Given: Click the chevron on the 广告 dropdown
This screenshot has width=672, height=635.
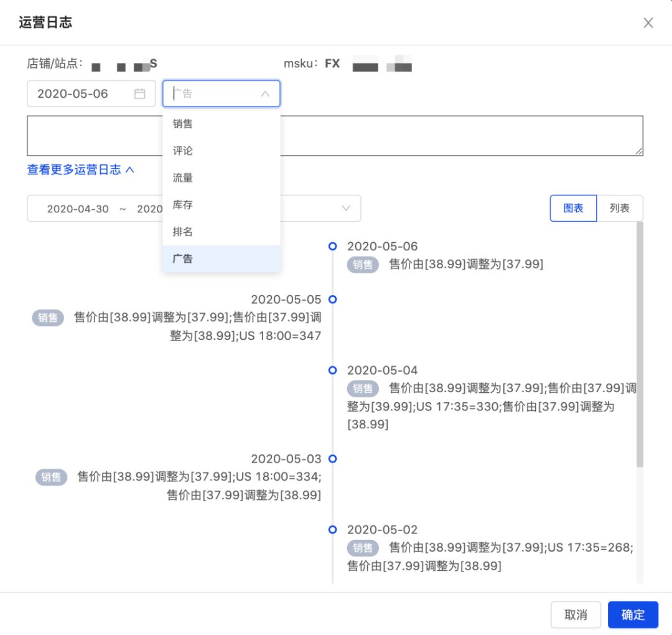Looking at the screenshot, I should pos(266,93).
